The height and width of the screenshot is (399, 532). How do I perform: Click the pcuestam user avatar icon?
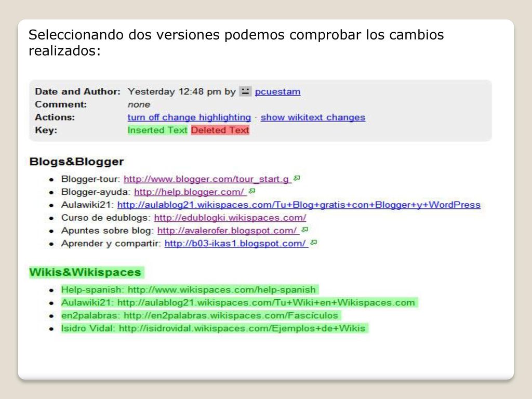pyautogui.click(x=245, y=91)
